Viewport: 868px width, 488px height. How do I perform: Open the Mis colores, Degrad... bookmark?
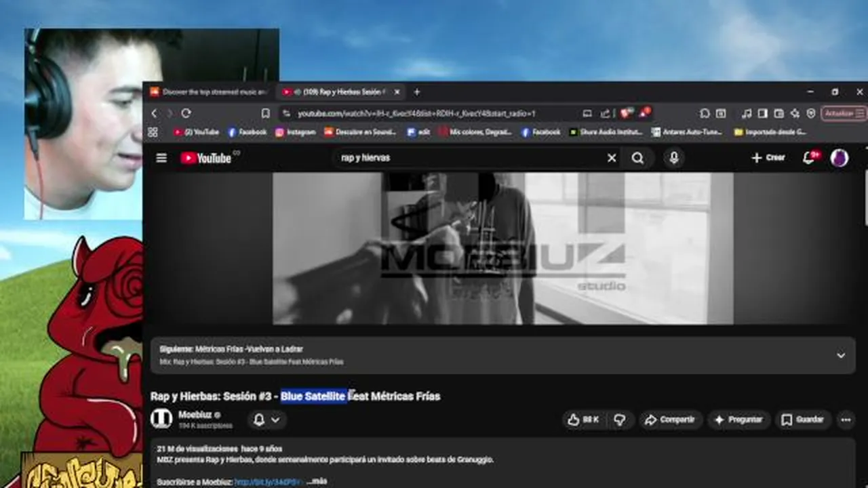[x=476, y=132]
